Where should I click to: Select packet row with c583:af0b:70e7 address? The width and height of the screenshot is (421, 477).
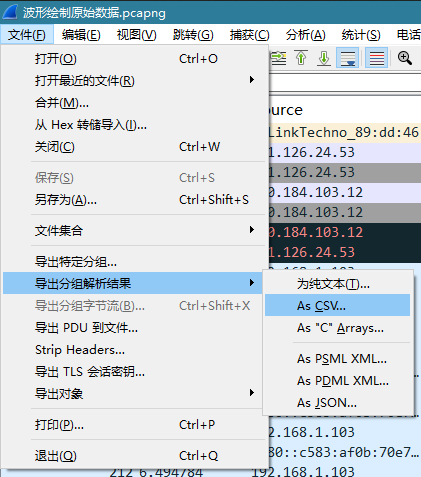(345, 452)
